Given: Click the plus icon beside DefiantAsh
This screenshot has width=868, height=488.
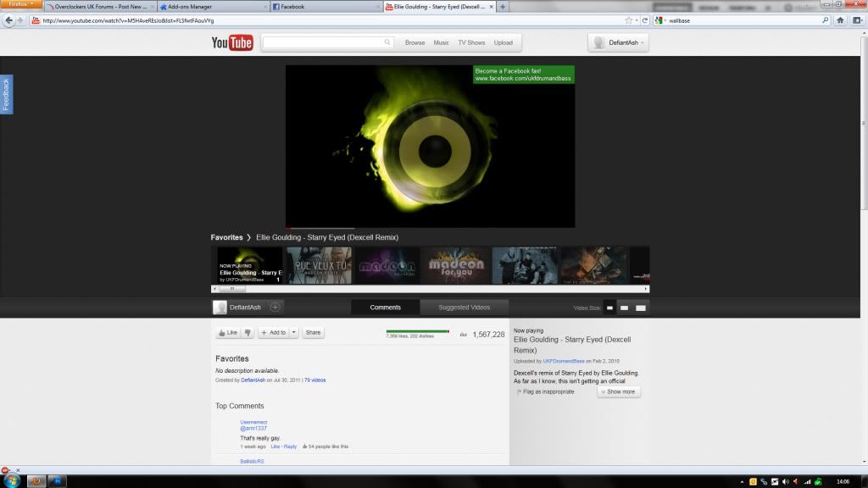Looking at the screenshot, I should [x=275, y=308].
